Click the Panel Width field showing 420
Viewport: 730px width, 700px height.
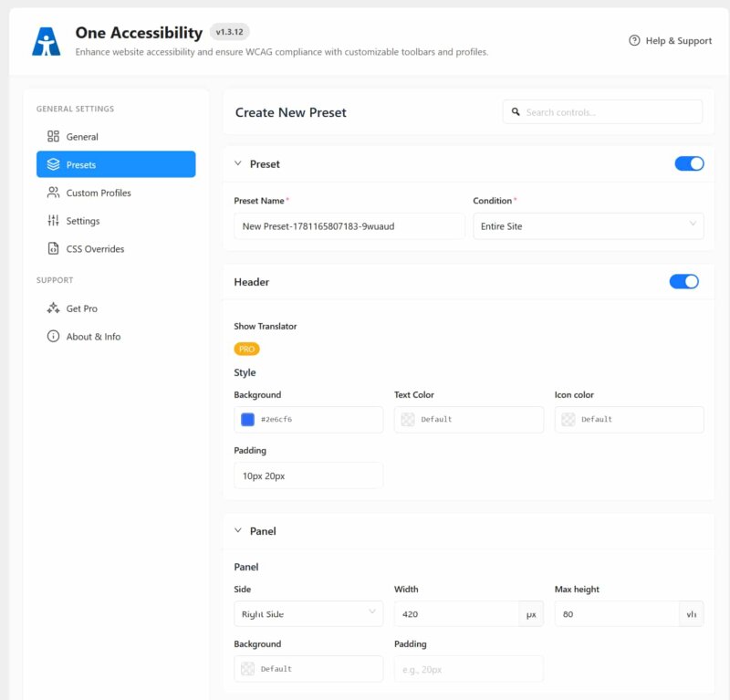pyautogui.click(x=456, y=614)
